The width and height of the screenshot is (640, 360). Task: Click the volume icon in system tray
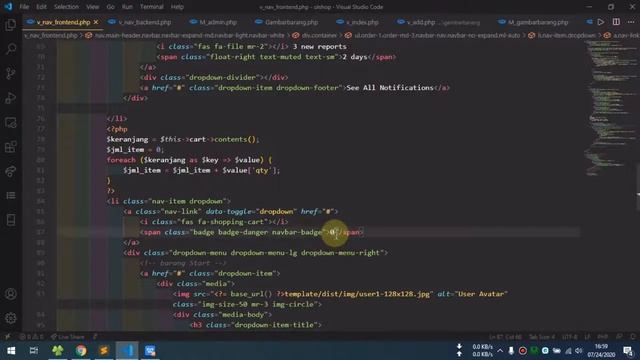(579, 351)
